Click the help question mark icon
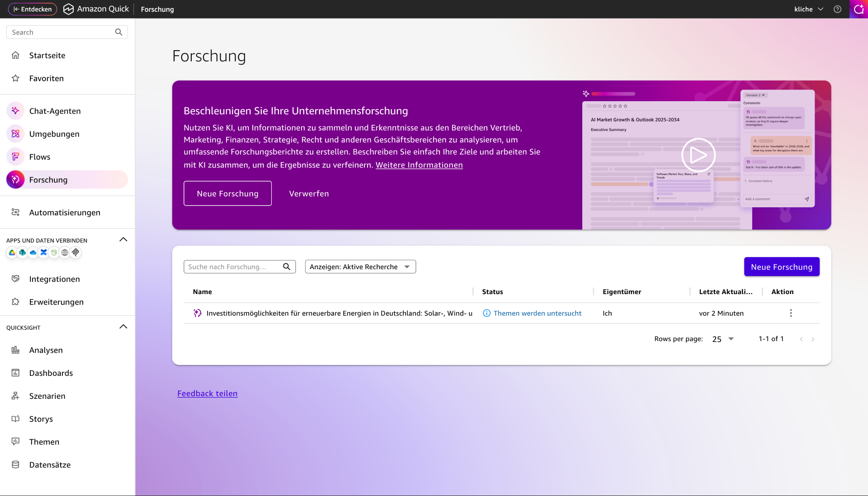 tap(837, 9)
